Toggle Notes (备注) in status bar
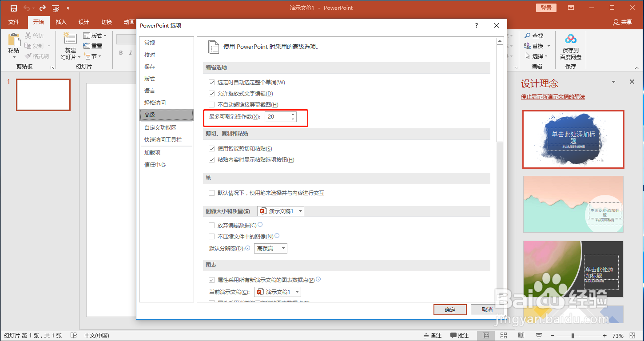Image resolution: width=644 pixels, height=341 pixels. 432,336
